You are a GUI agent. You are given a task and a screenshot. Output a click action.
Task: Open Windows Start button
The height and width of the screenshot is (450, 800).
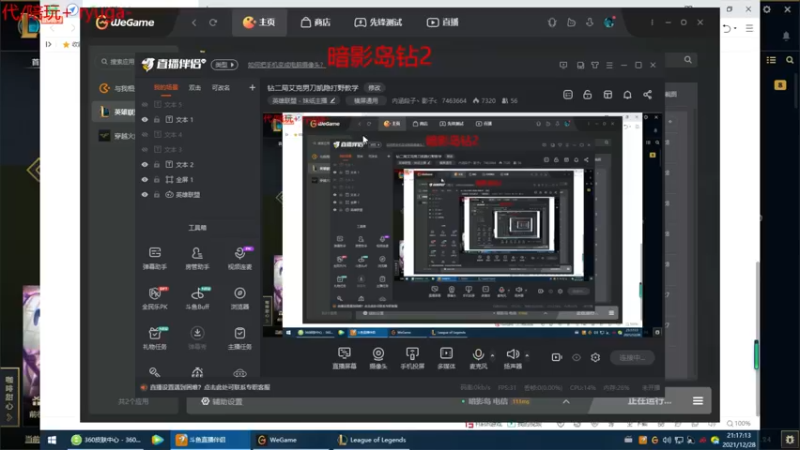(52, 440)
